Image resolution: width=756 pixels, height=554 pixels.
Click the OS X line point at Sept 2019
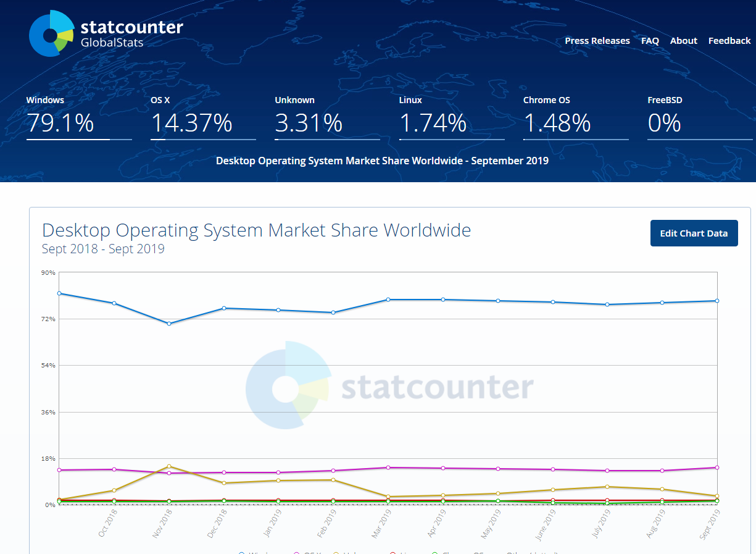717,468
